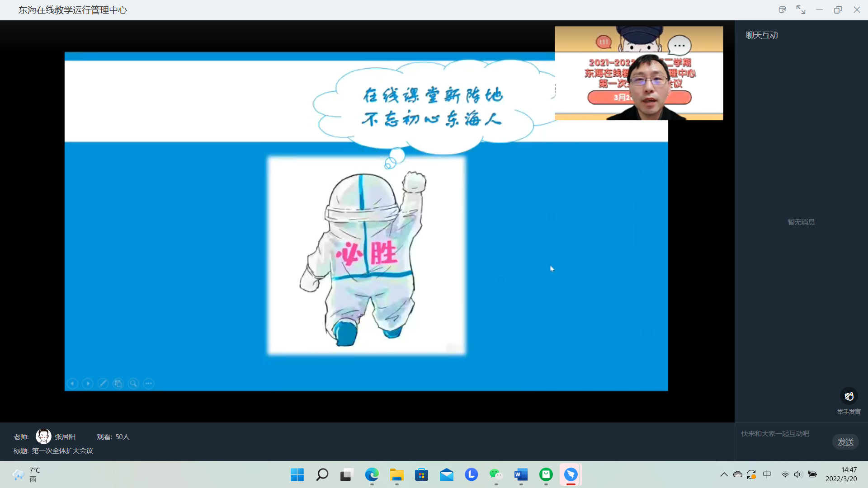Go to previous slide using left arrow
Viewport: 868px width, 488px height.
tap(72, 384)
